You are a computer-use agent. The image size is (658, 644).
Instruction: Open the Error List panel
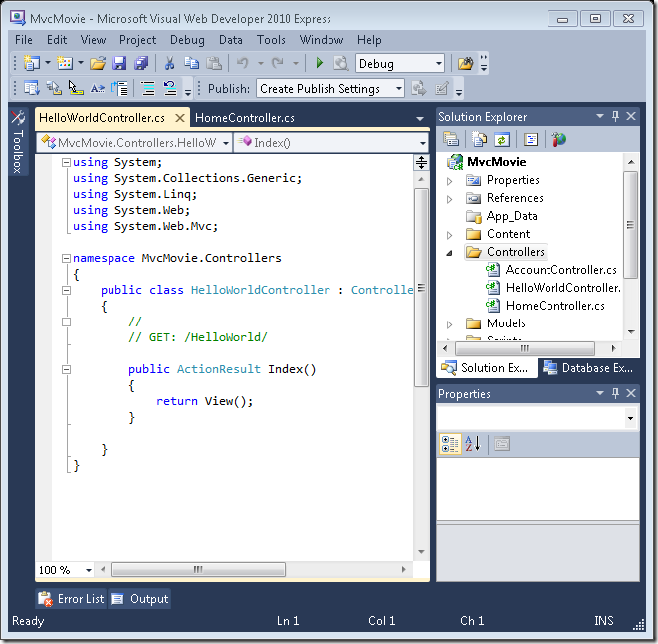[71, 599]
